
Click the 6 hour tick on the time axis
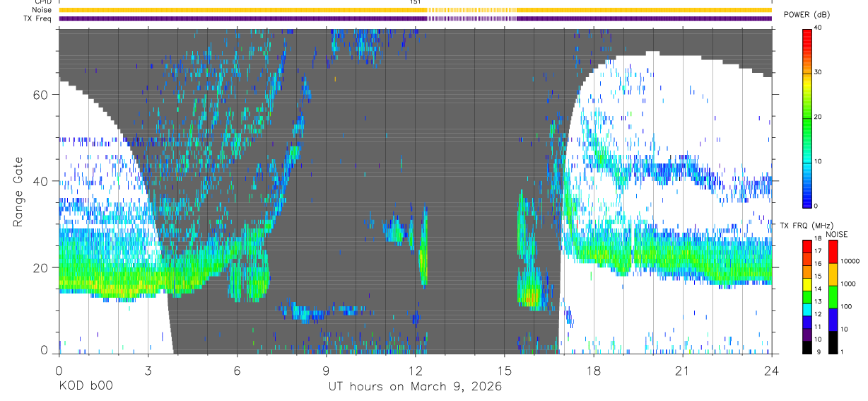pos(237,370)
